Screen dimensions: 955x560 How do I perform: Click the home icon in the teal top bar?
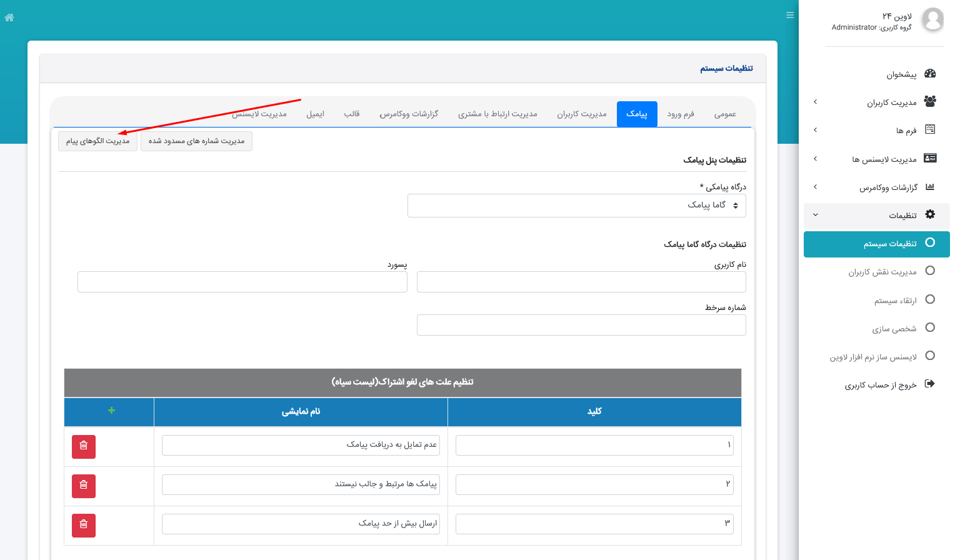coord(9,17)
